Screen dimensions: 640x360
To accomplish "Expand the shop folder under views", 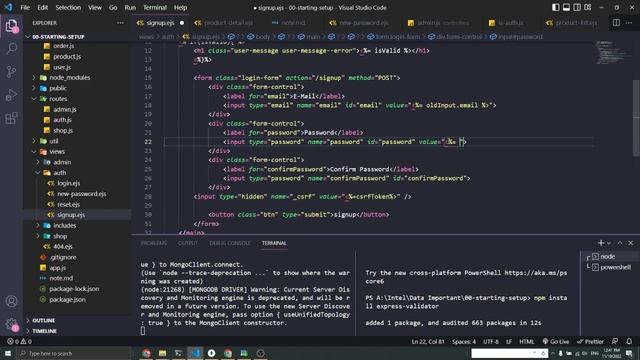I will tap(60, 236).
